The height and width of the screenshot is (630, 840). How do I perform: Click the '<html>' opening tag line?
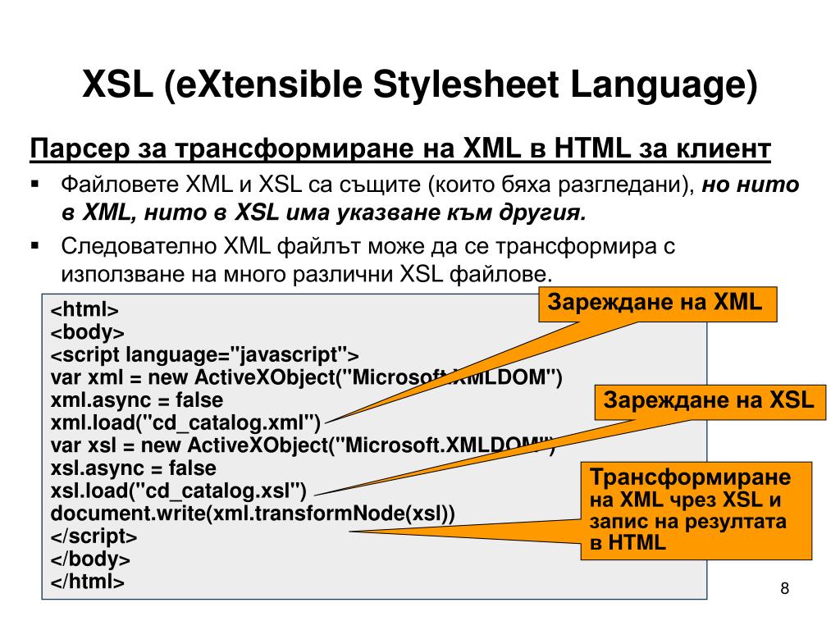tap(84, 309)
